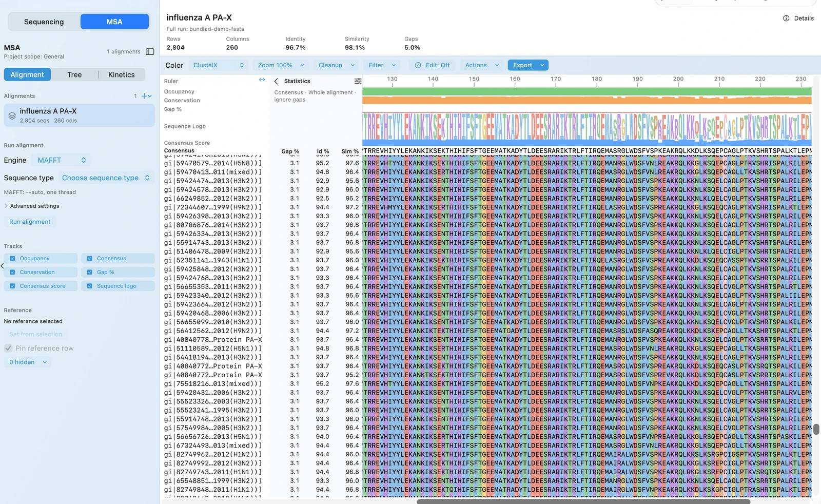This screenshot has height=504, width=821.
Task: Open the MAFFT engine dropdown
Action: coord(62,160)
